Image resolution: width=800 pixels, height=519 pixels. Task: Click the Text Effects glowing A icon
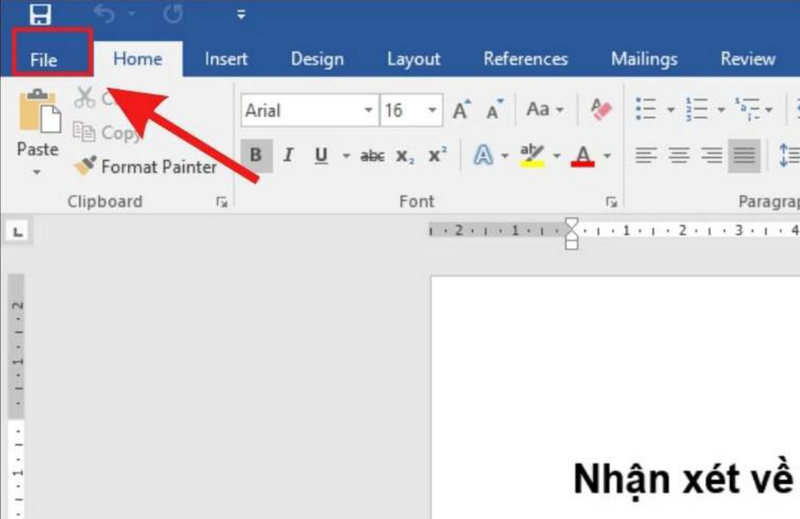[483, 155]
